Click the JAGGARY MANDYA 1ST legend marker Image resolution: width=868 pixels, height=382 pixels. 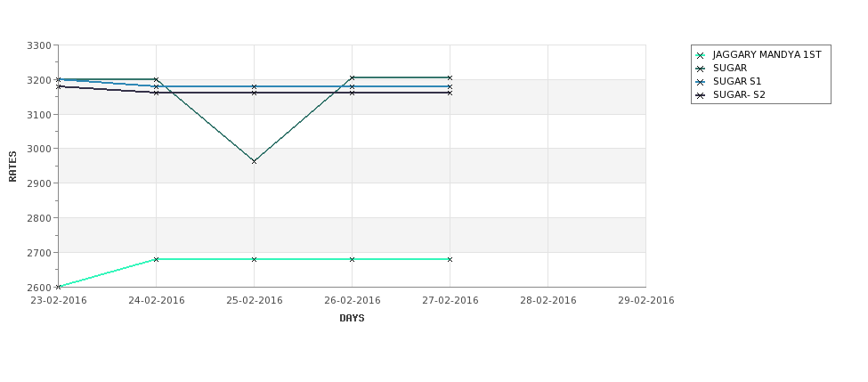point(701,55)
